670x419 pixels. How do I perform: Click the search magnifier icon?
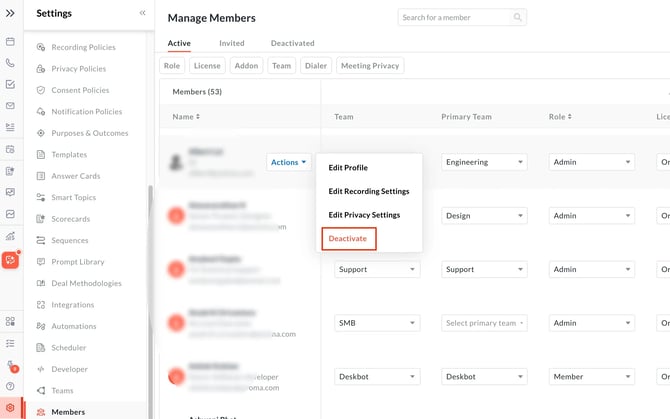click(517, 18)
